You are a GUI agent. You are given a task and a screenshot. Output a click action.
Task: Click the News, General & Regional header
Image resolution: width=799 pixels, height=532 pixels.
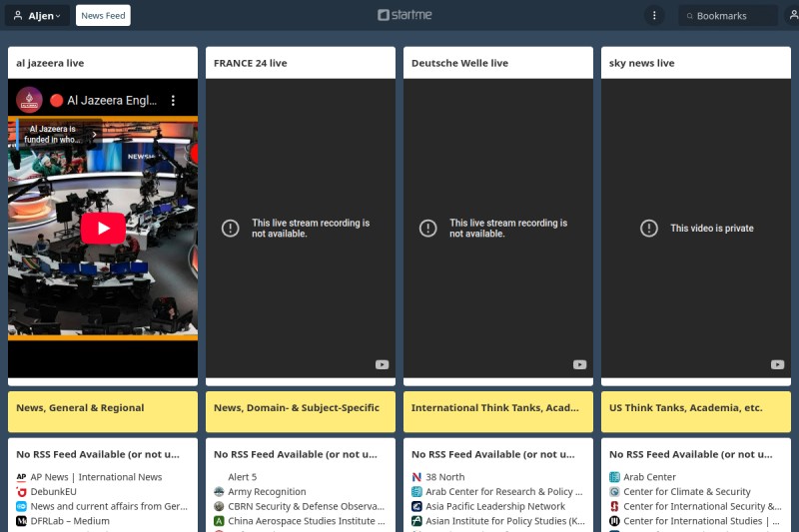click(x=80, y=408)
